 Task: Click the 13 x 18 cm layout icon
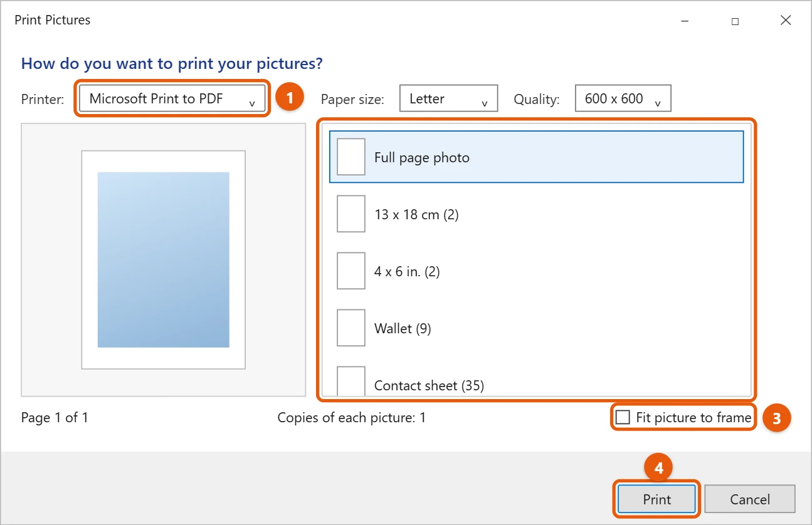(x=351, y=214)
